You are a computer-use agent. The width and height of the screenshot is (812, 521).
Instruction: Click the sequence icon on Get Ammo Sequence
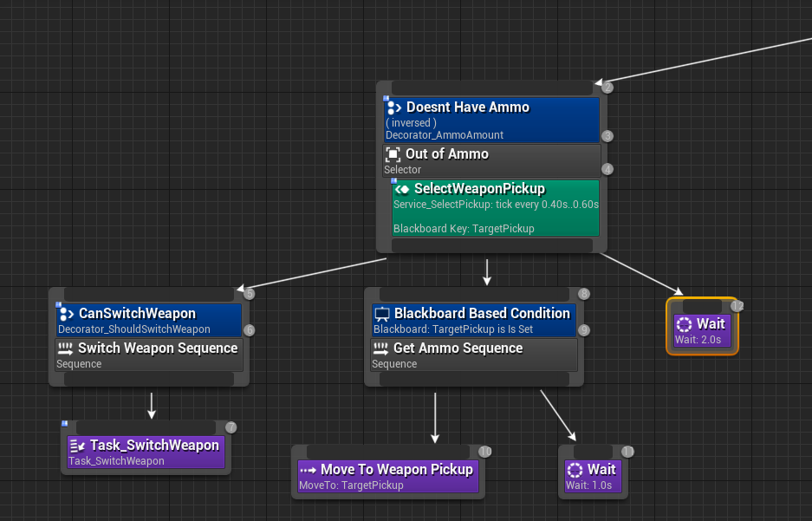[x=381, y=349]
